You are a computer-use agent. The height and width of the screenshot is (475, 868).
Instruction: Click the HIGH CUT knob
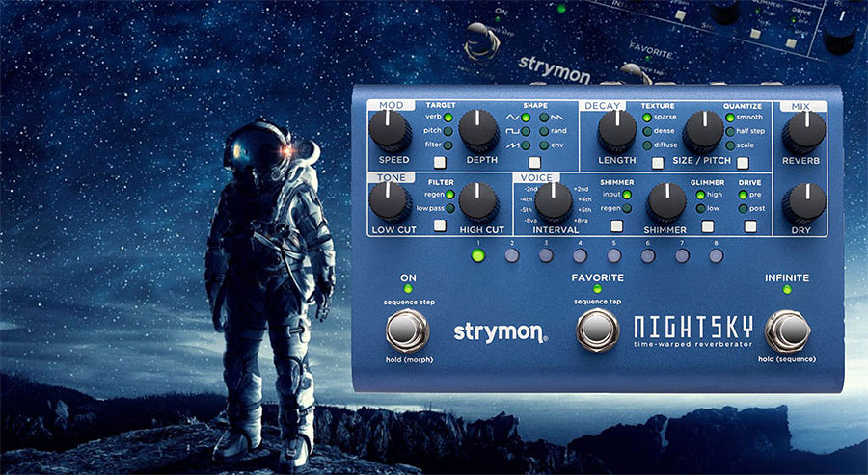point(478,200)
